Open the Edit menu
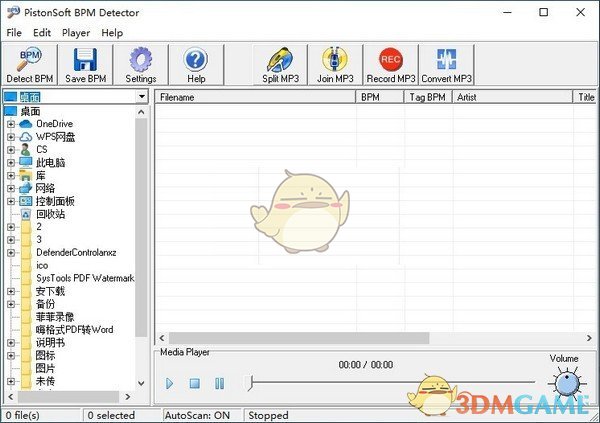Image resolution: width=600 pixels, height=423 pixels. click(42, 33)
